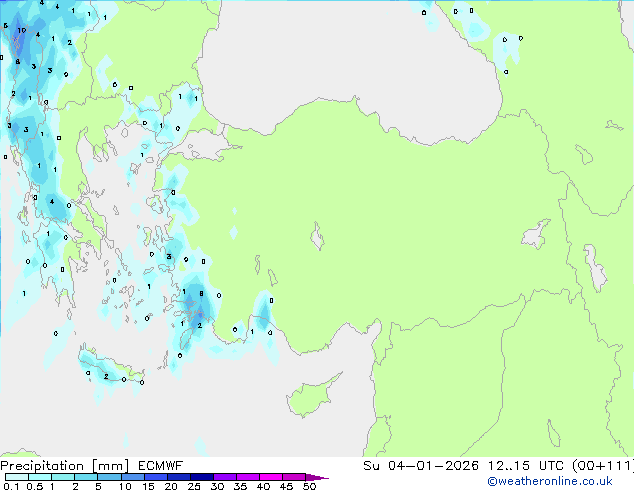634x490 pixels.
Task: Click the legend swatch between 45 and 50
Action: pyautogui.click(x=294, y=477)
